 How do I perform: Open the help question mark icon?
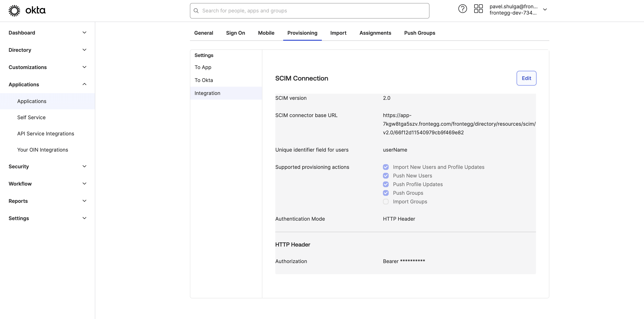point(463,9)
